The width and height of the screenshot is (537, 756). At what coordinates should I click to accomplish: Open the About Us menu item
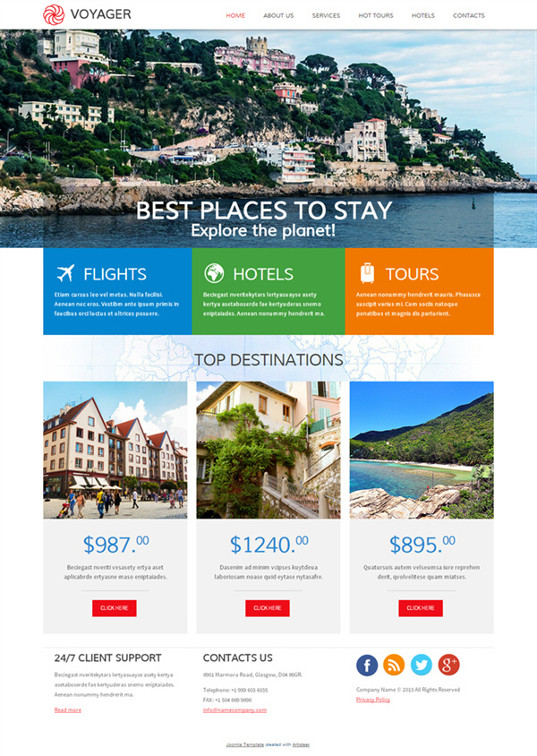[x=278, y=15]
